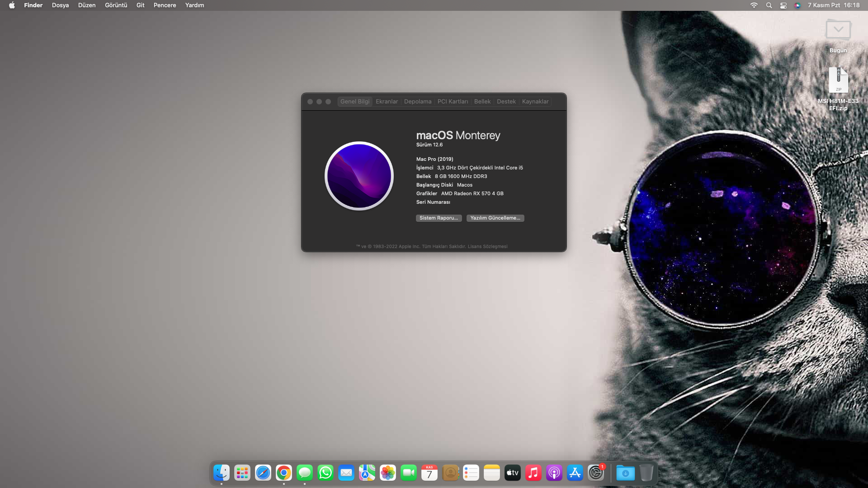The height and width of the screenshot is (488, 868).
Task: Open System Preferences with update badge
Action: [596, 473]
